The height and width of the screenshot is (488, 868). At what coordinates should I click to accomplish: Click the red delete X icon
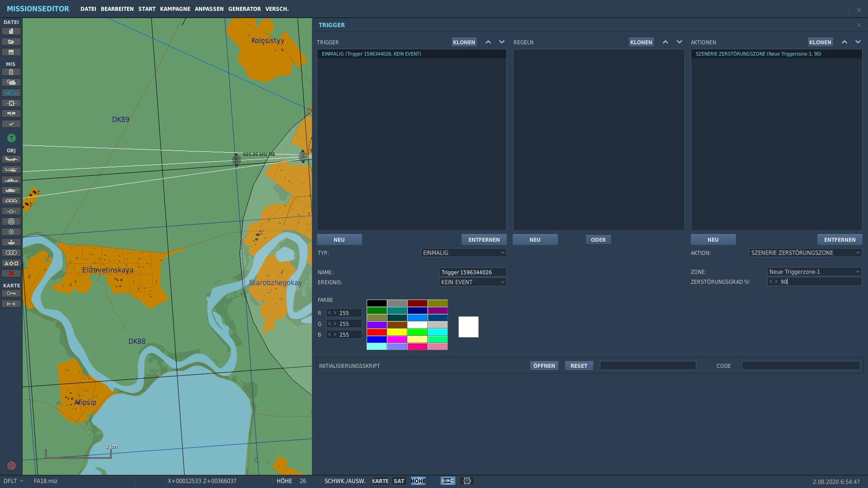(11, 273)
